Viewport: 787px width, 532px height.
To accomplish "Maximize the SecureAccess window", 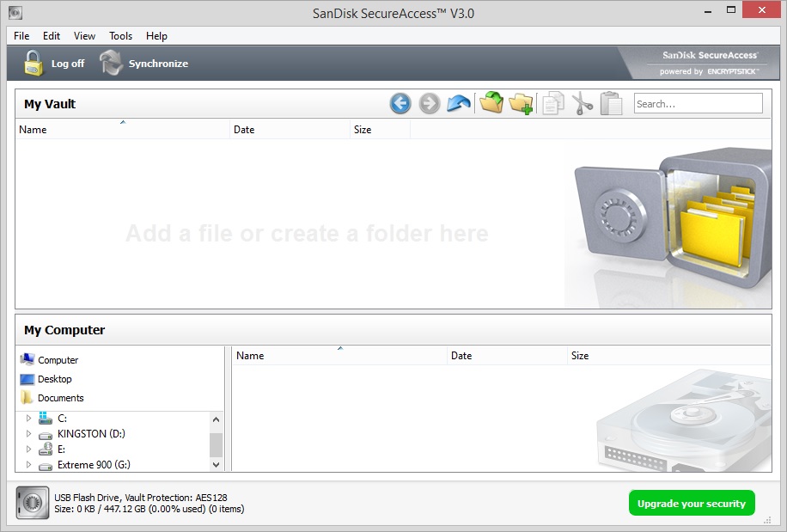I will [731, 10].
